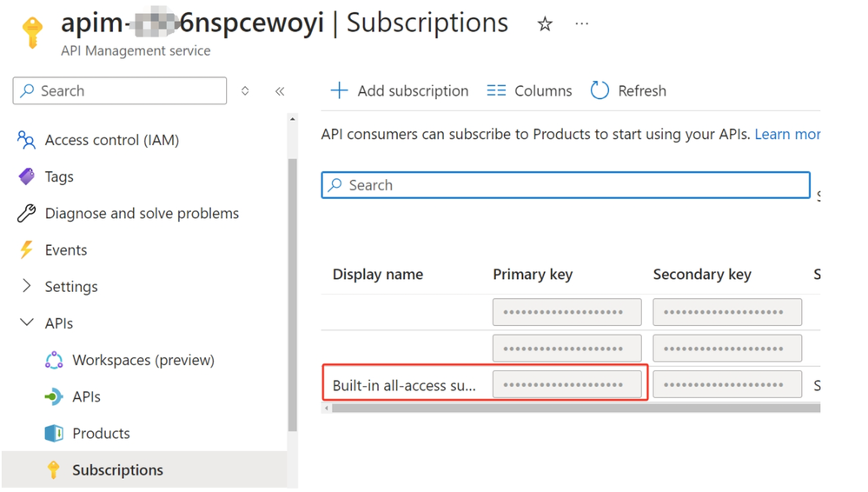Open Access control (IAM)
868x492 pixels.
(x=112, y=140)
